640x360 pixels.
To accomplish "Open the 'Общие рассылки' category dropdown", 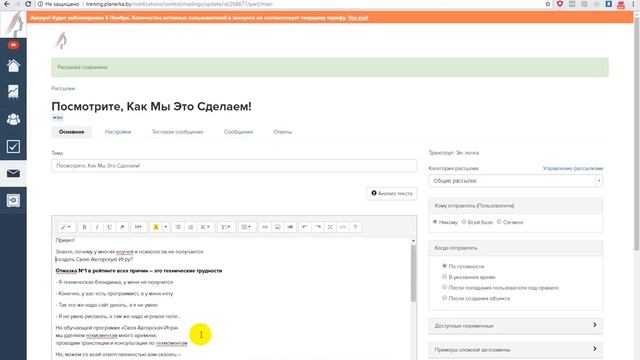I will point(516,181).
